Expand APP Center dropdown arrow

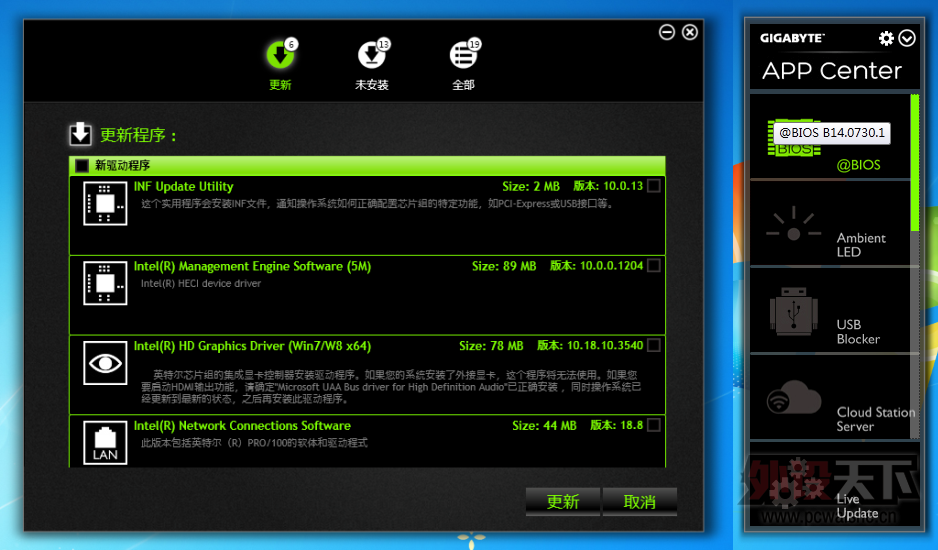(x=907, y=38)
